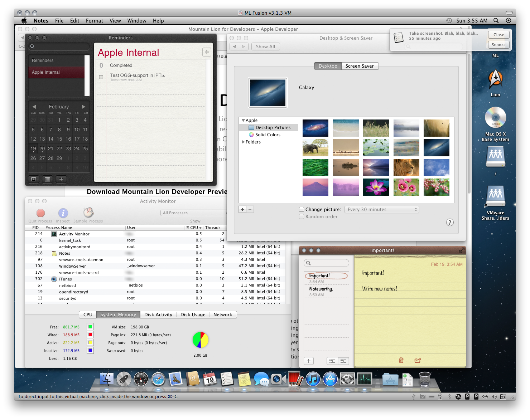
Task: Check off the Test OGG-support reminder
Action: [x=101, y=77]
